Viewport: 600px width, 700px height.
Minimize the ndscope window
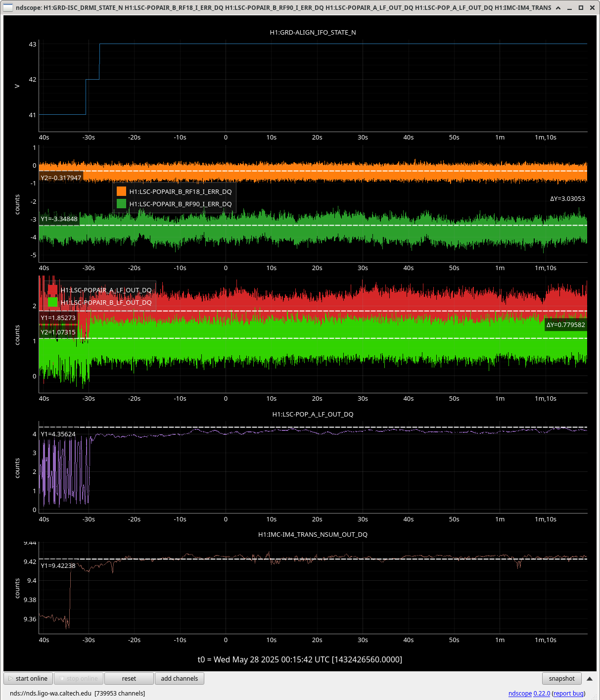[x=569, y=7]
